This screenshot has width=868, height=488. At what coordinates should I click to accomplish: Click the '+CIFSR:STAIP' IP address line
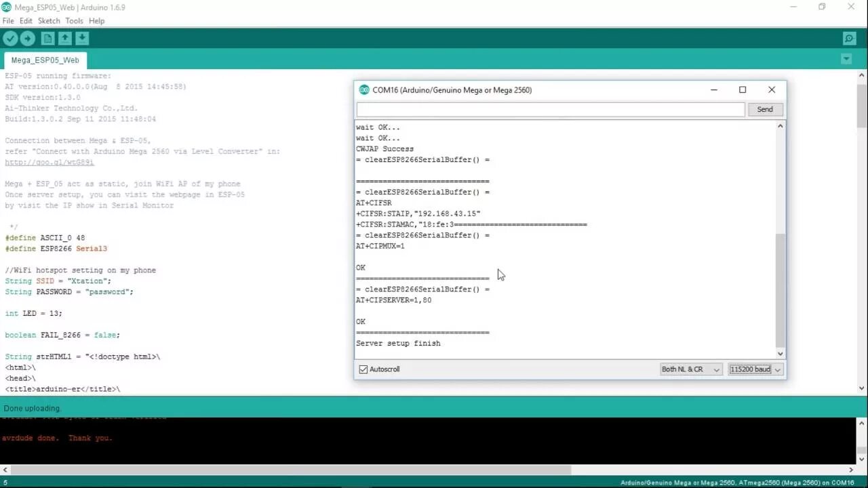(418, 213)
